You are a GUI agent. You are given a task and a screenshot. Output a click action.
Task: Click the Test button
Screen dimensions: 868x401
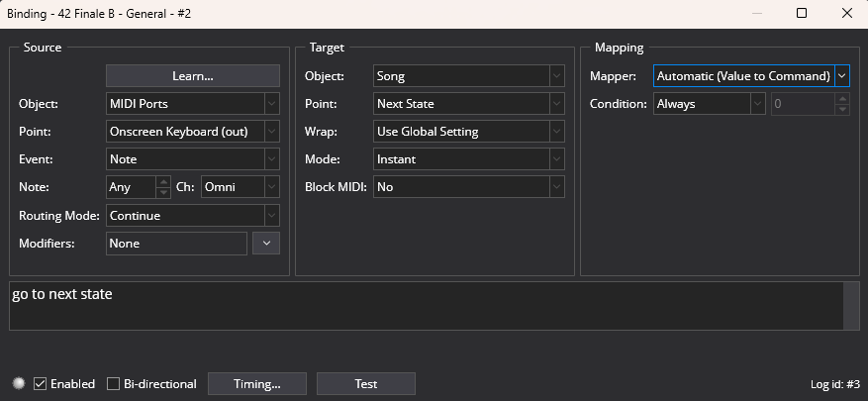(366, 384)
